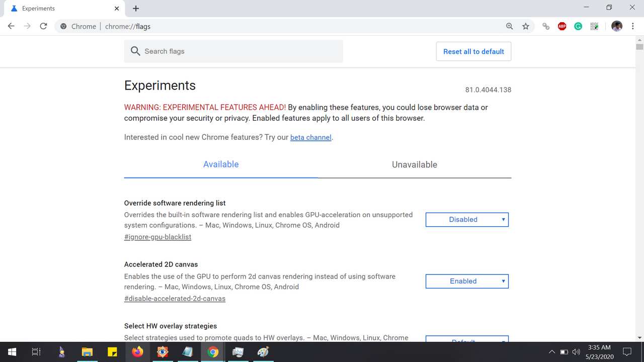
Task: Launch the wizard-figure app on taskbar
Action: (x=61, y=352)
